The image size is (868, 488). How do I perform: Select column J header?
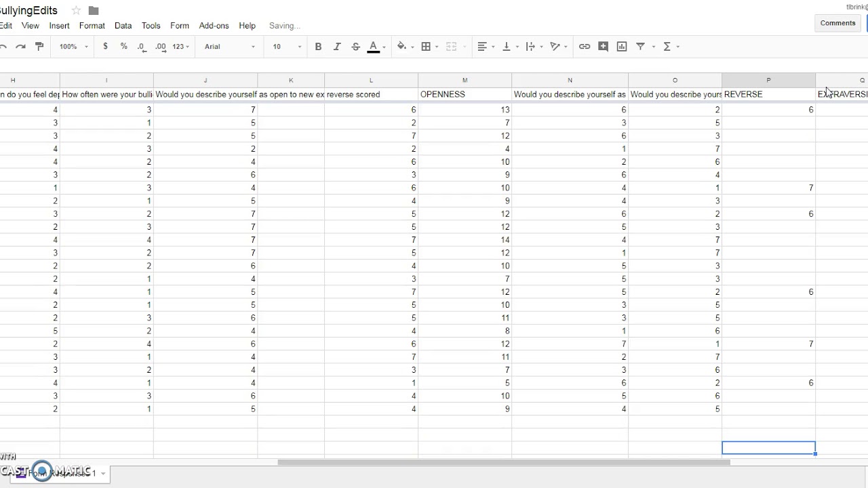point(205,80)
